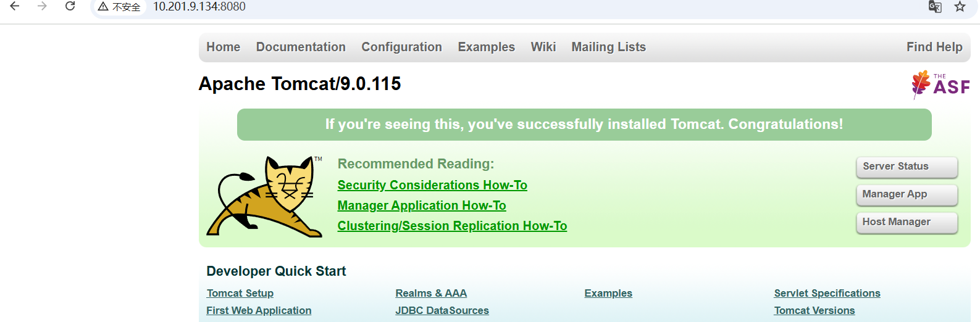
Task: Reload the page with refresh icon
Action: coord(70,6)
